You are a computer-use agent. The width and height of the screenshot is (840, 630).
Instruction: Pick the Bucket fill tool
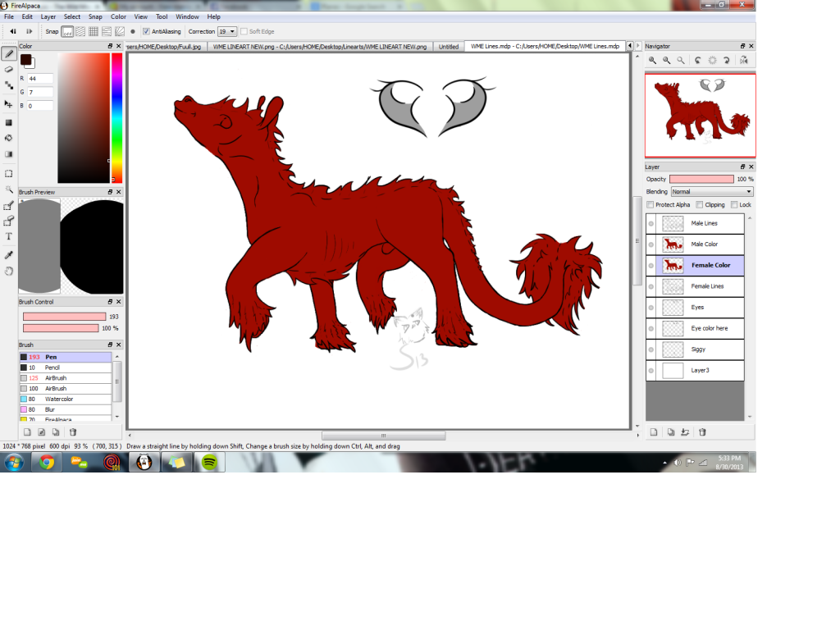click(x=9, y=138)
